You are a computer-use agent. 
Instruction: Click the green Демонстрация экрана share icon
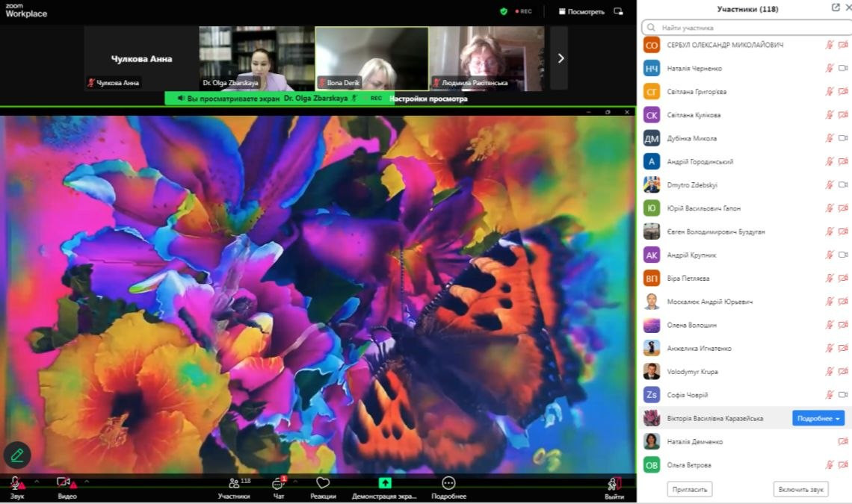pyautogui.click(x=385, y=483)
